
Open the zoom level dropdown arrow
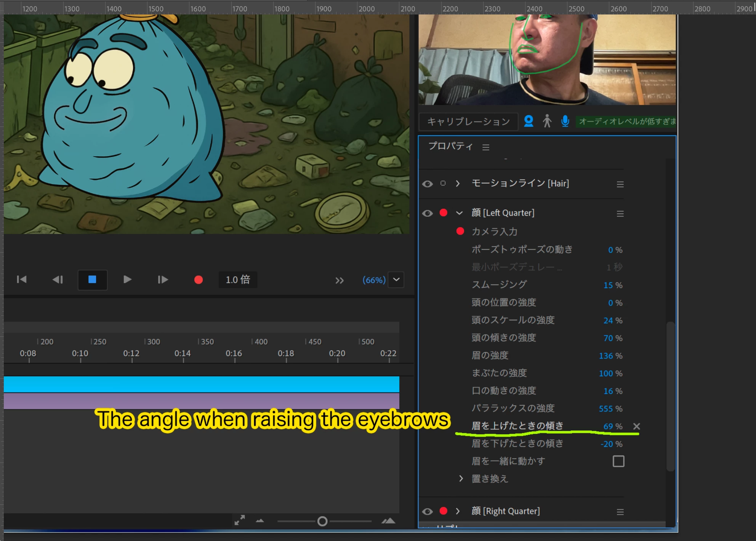point(396,280)
